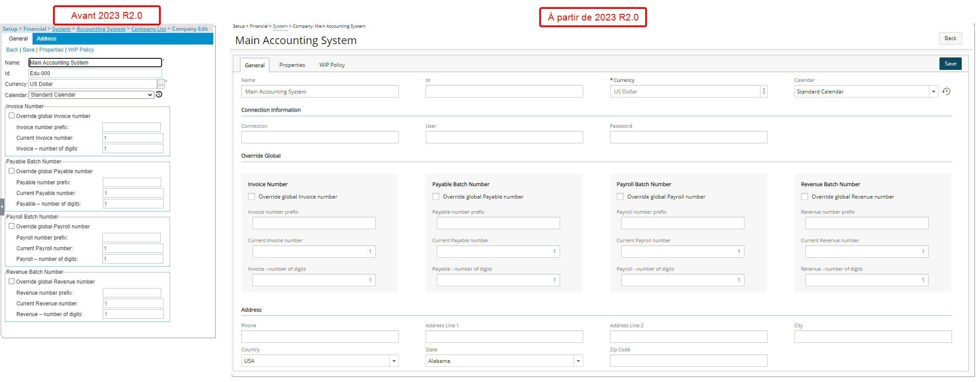
Task: Click System breadcrumb in new layout
Action: [x=280, y=26]
